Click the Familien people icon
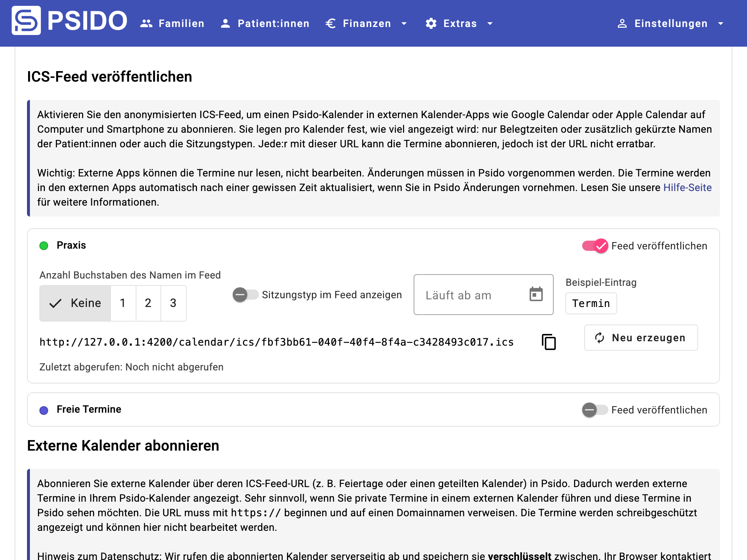Viewport: 747px width, 560px height. point(146,24)
